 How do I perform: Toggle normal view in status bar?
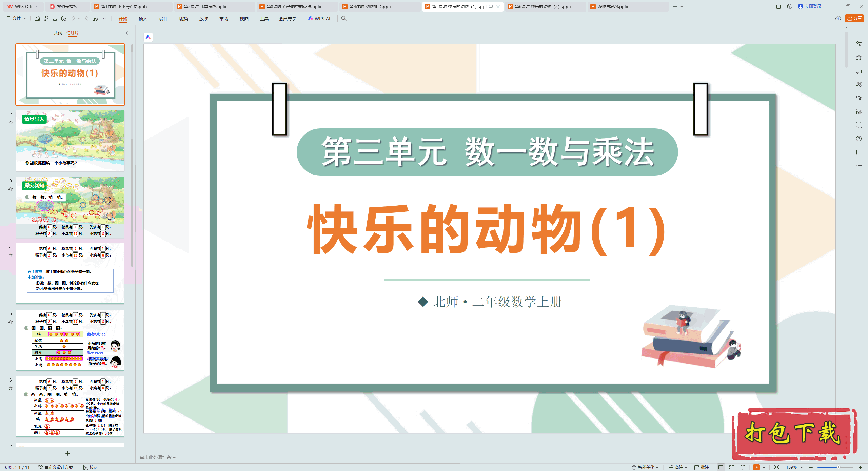point(721,467)
